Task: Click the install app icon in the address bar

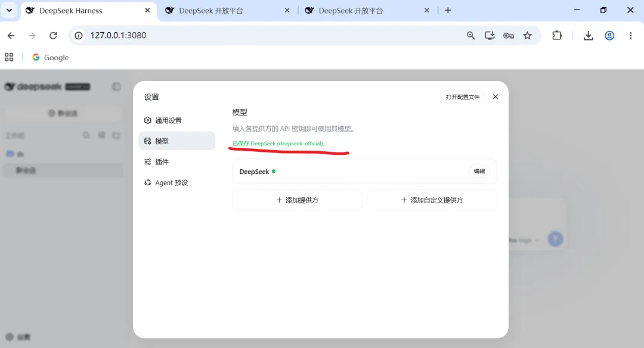Action: pyautogui.click(x=490, y=35)
